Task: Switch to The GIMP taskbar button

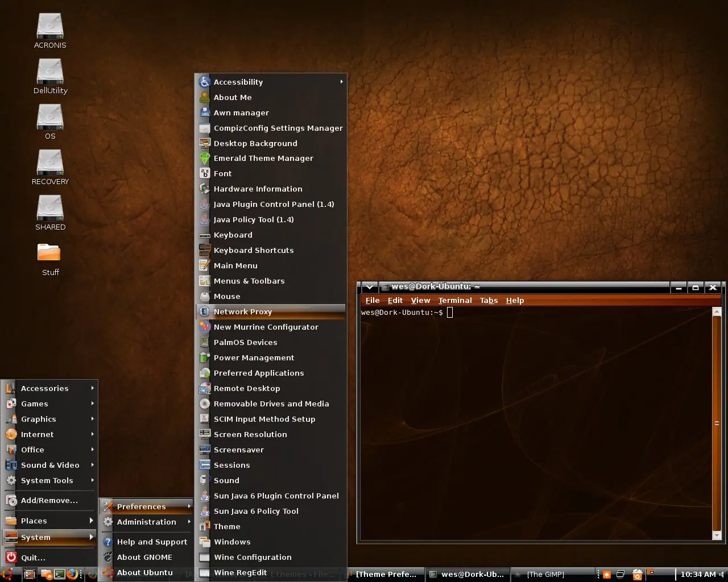Action: (x=552, y=575)
